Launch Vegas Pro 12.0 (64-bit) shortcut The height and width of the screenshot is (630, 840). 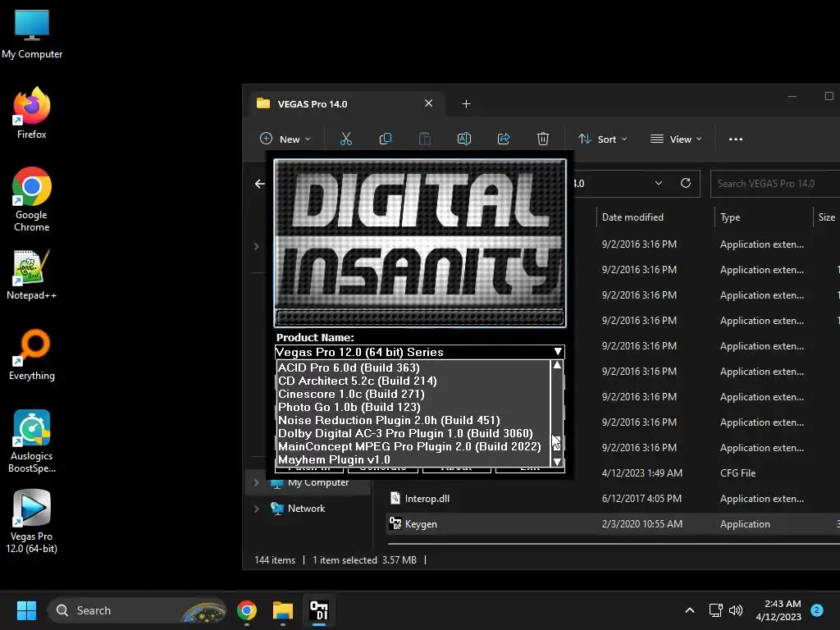click(32, 522)
